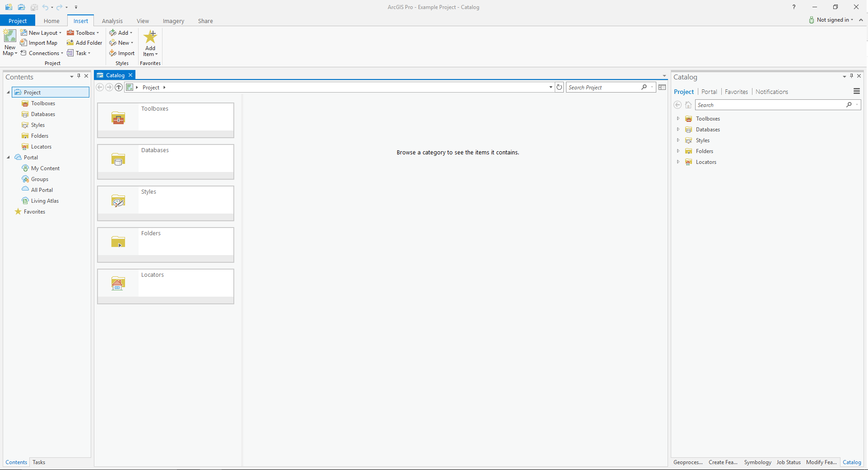The height and width of the screenshot is (470, 868).
Task: Expand Databases in Catalog pane
Action: pyautogui.click(x=678, y=130)
